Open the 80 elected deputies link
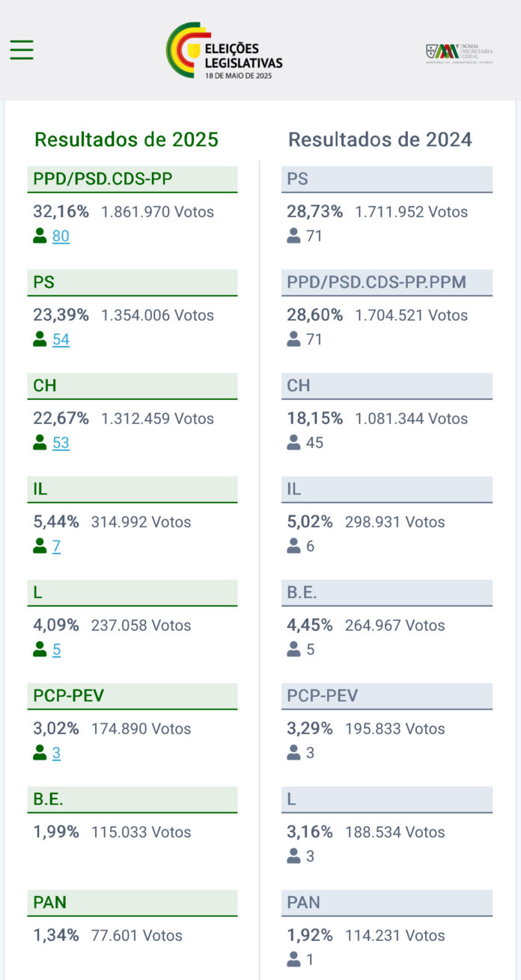The width and height of the screenshot is (521, 980). point(61,236)
